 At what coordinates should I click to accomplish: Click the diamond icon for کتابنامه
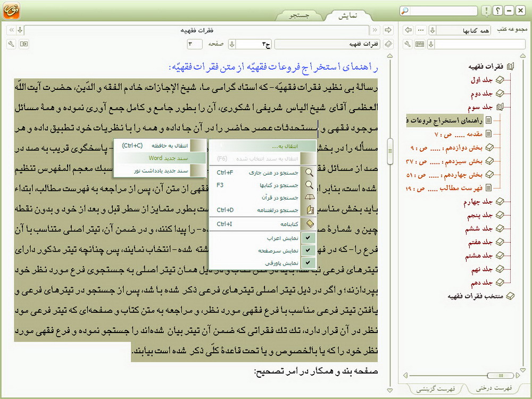click(310, 224)
